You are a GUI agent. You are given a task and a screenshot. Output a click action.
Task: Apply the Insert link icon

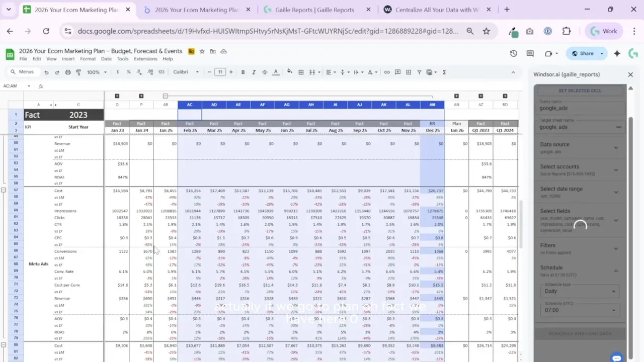tap(387, 72)
